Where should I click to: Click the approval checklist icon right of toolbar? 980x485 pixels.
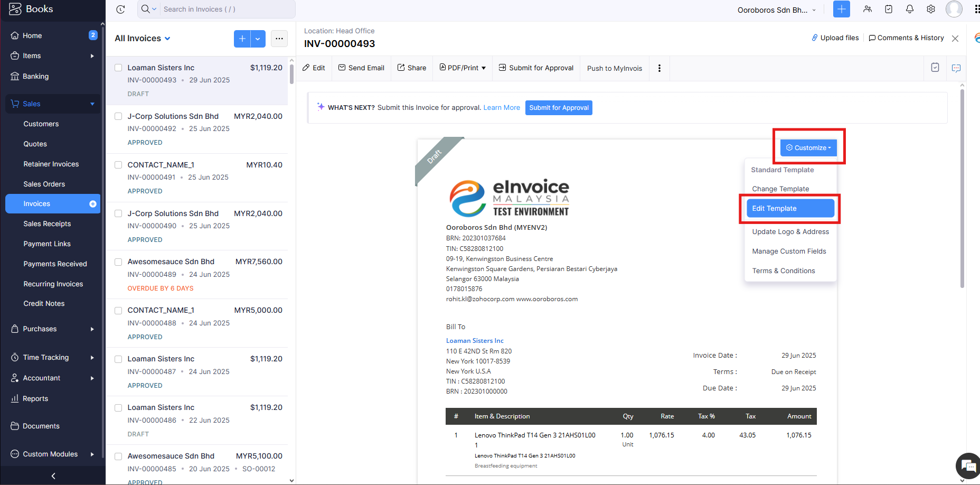pyautogui.click(x=935, y=68)
